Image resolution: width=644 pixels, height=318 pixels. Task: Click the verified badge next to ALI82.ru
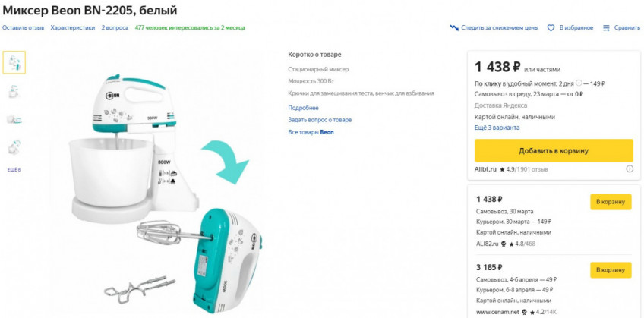coord(501,244)
